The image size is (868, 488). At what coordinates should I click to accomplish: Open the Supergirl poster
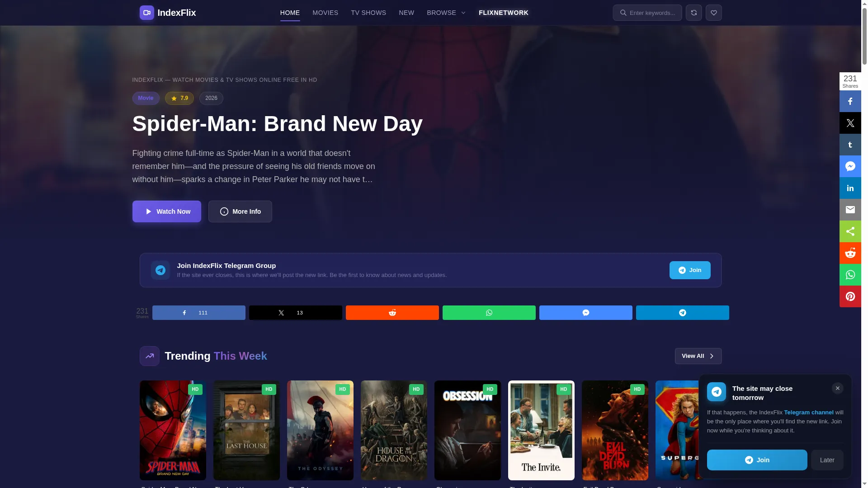677,430
